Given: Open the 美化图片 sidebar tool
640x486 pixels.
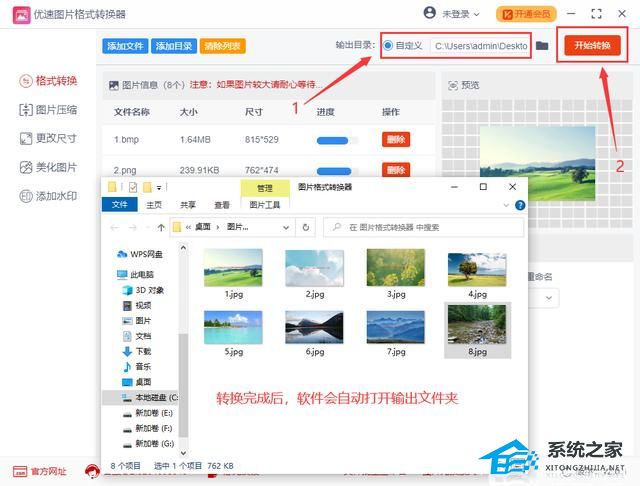Looking at the screenshot, I should coord(49,167).
